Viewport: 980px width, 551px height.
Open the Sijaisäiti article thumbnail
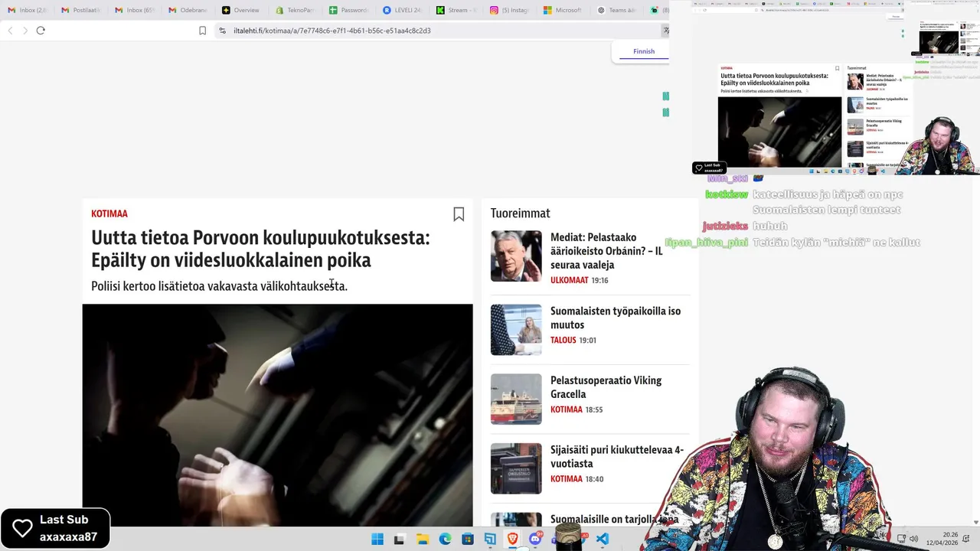pyautogui.click(x=516, y=468)
